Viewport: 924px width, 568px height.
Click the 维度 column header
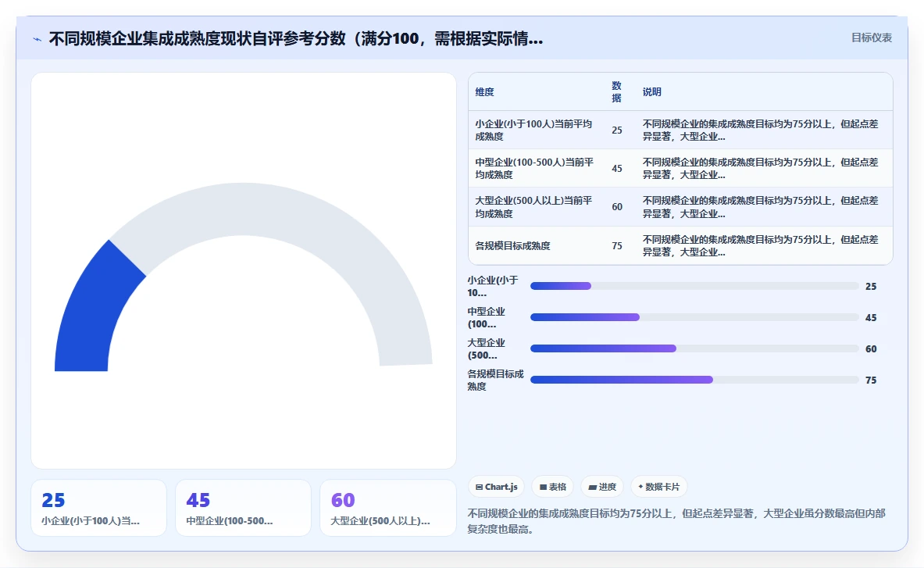484,92
